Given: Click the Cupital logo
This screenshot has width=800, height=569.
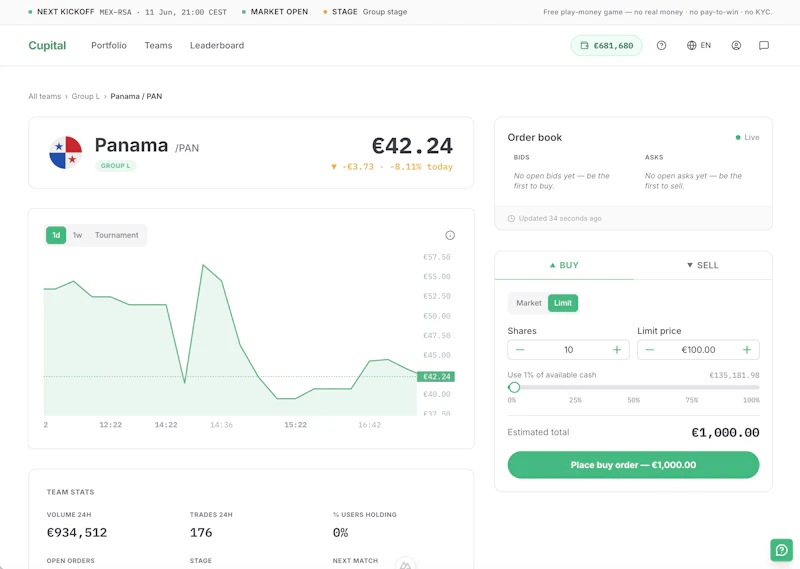Looking at the screenshot, I should [x=47, y=45].
